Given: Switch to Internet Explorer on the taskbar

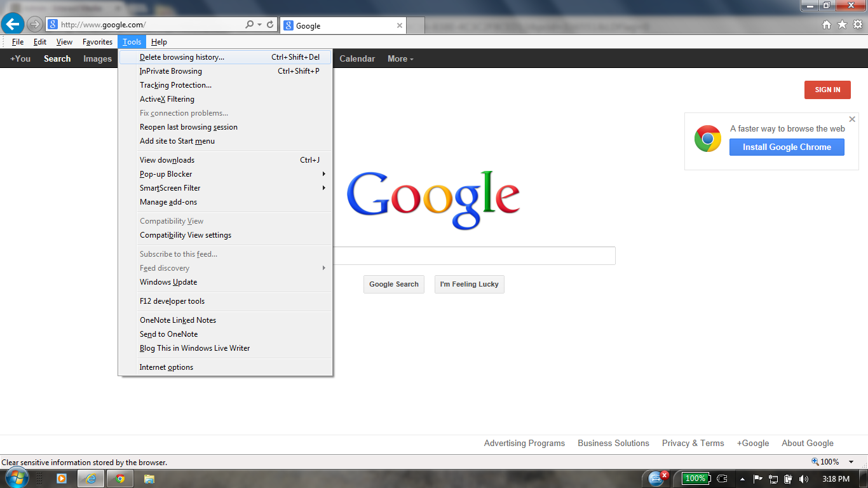Looking at the screenshot, I should point(91,478).
